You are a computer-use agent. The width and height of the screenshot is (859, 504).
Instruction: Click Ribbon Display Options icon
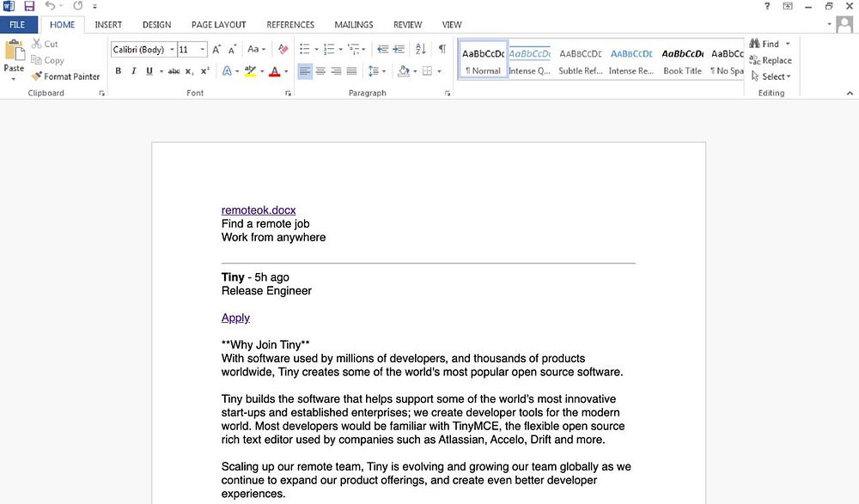[x=787, y=6]
